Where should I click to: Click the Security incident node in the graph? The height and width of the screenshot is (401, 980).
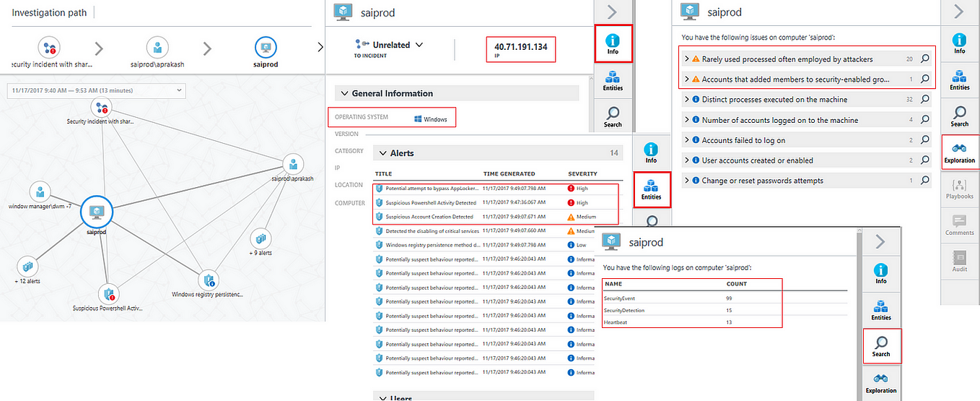100,108
